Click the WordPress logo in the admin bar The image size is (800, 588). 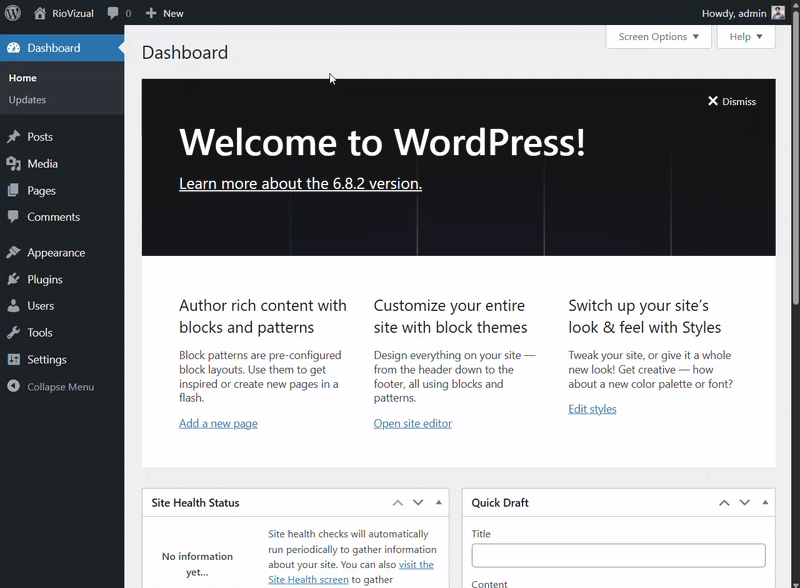[11, 13]
